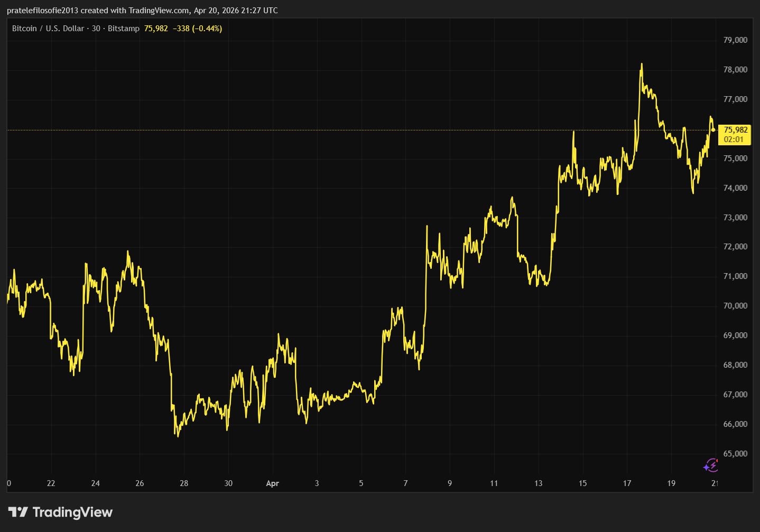
Task: Click the 17 date label on the time axis
Action: coord(627,483)
